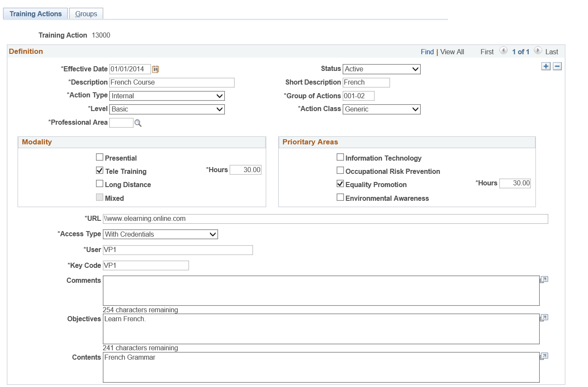This screenshot has height=387, width=588.
Task: Open the Professional Area lookup magnifier
Action: (x=137, y=123)
